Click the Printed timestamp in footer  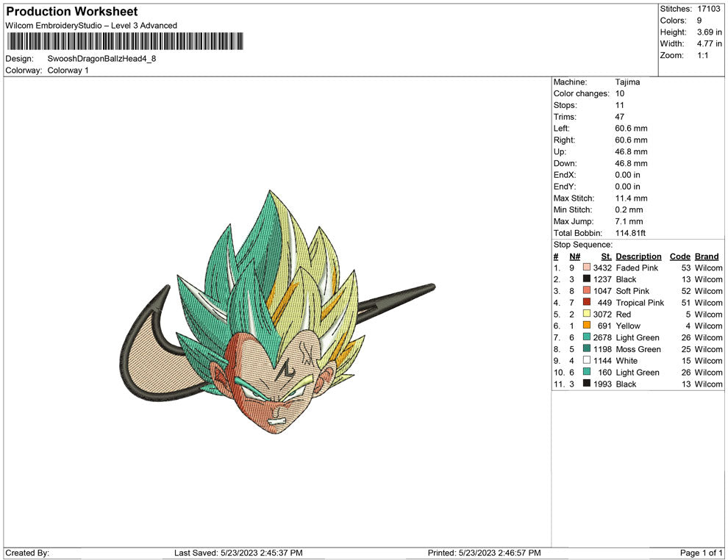485,553
